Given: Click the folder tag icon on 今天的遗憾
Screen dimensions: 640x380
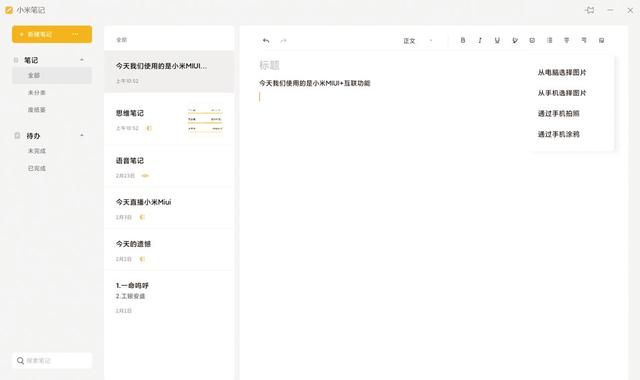Looking at the screenshot, I should pos(142,259).
